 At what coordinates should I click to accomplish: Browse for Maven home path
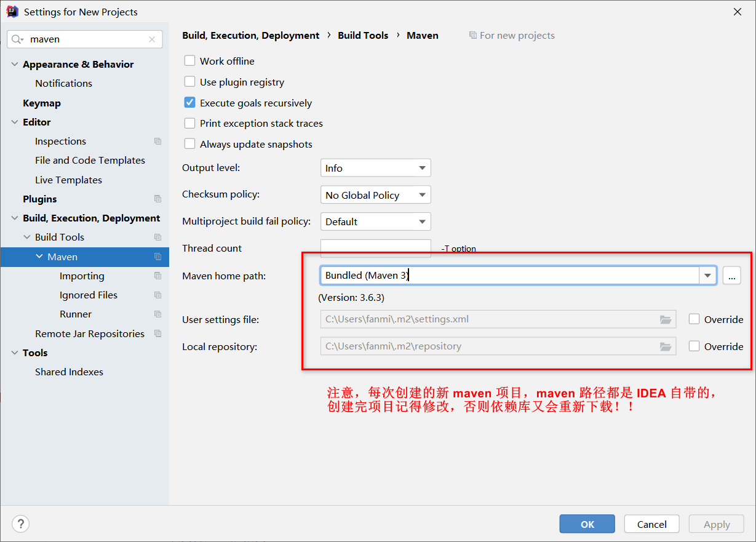pyautogui.click(x=731, y=276)
